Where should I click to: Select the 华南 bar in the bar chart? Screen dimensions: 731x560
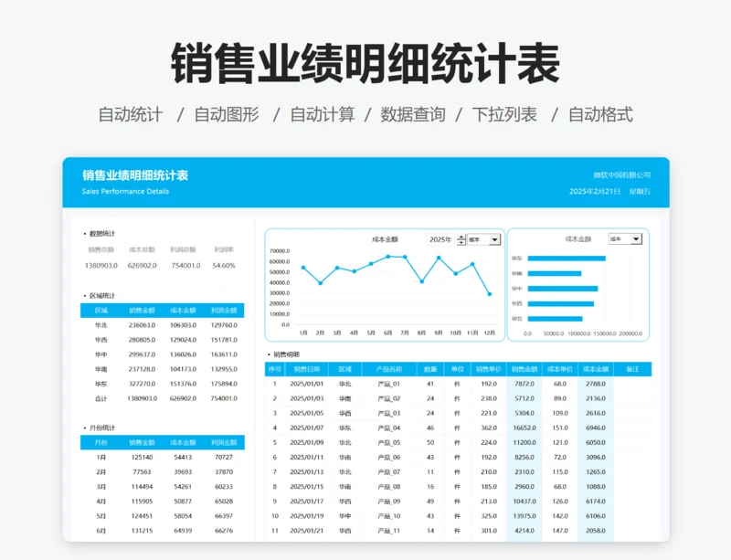[555, 274]
